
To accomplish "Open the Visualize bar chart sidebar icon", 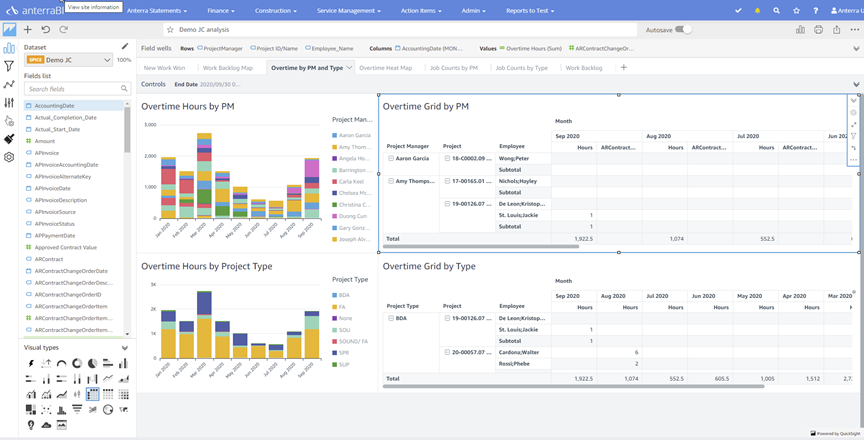I will [x=9, y=48].
